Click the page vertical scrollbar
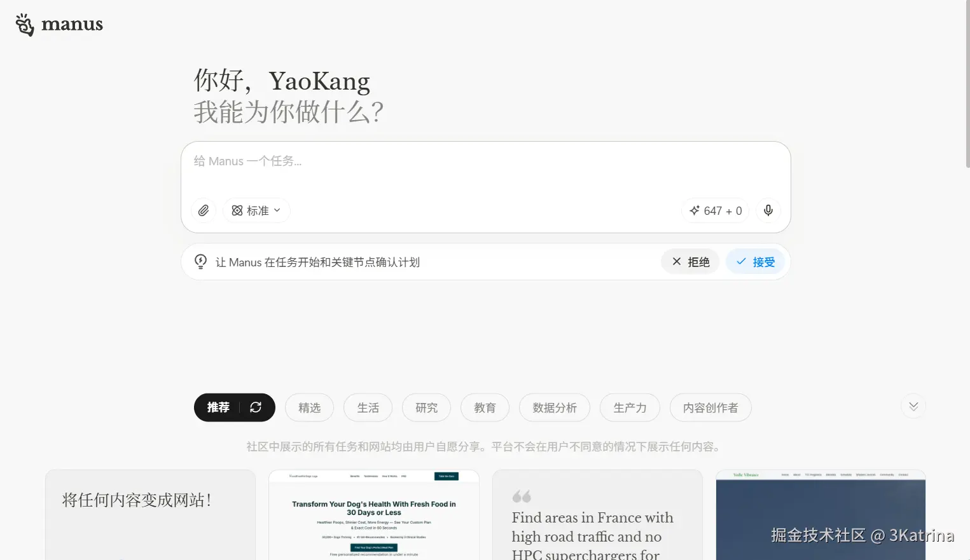The image size is (970, 560). (x=967, y=84)
